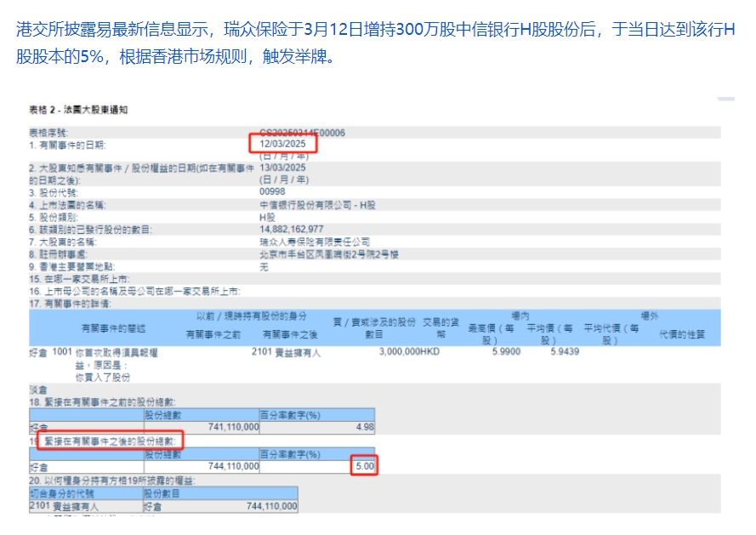Click the 切合身分的代號 header
Image resolution: width=756 pixels, height=535 pixels.
(x=62, y=494)
